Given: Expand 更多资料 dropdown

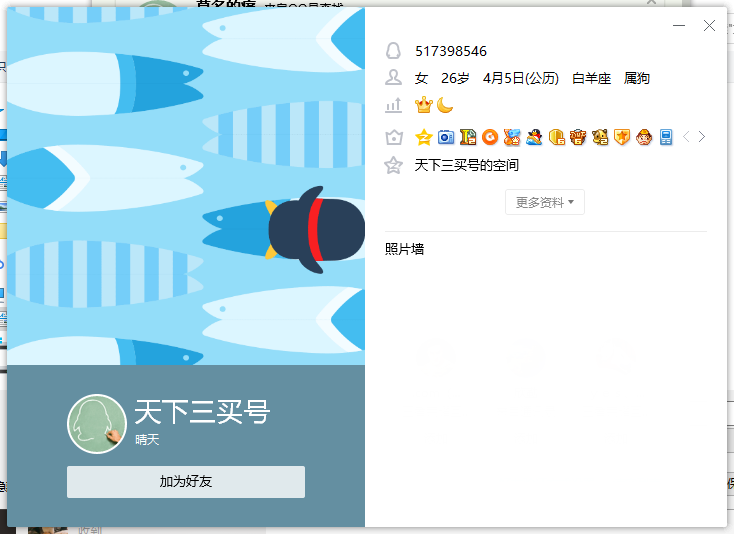Looking at the screenshot, I should [x=545, y=202].
